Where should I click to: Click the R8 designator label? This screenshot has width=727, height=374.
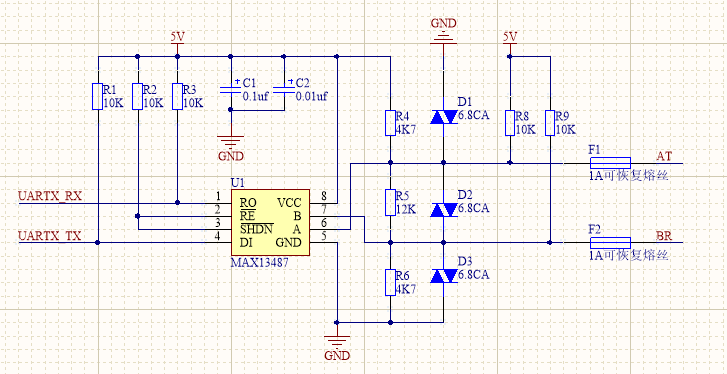tap(523, 116)
